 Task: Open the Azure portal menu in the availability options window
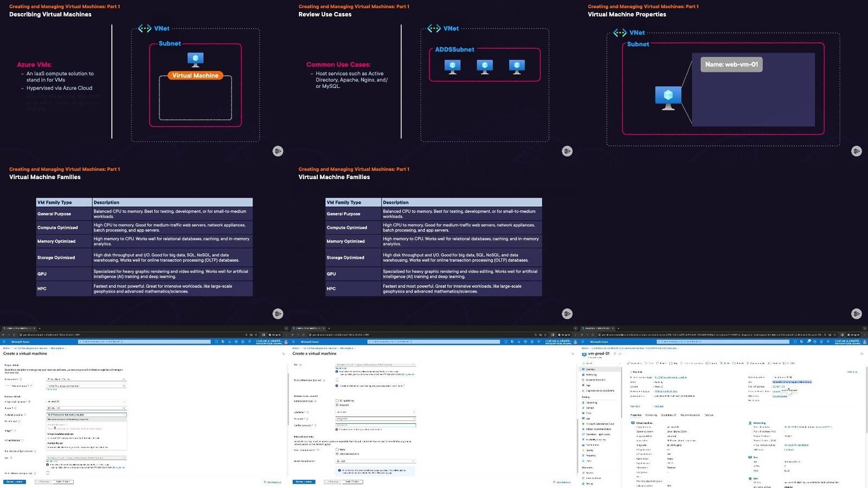click(x=4, y=341)
